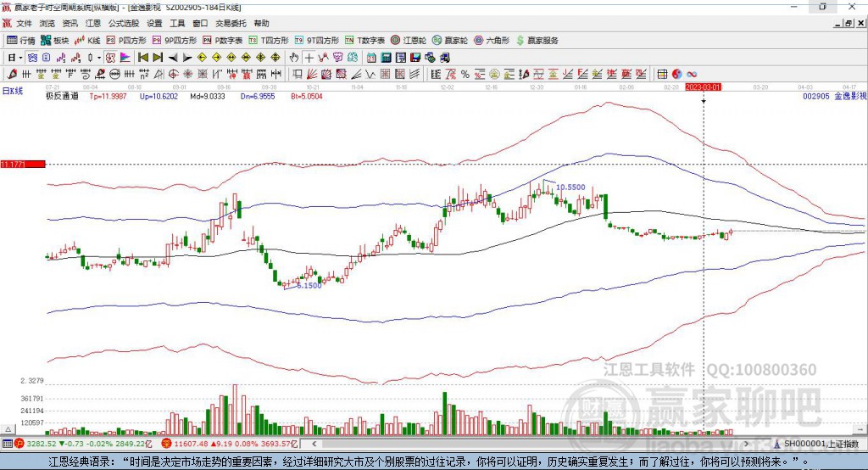The width and height of the screenshot is (868, 470).
Task: Click scrollbar left arrow at bottom
Action: pos(314,444)
